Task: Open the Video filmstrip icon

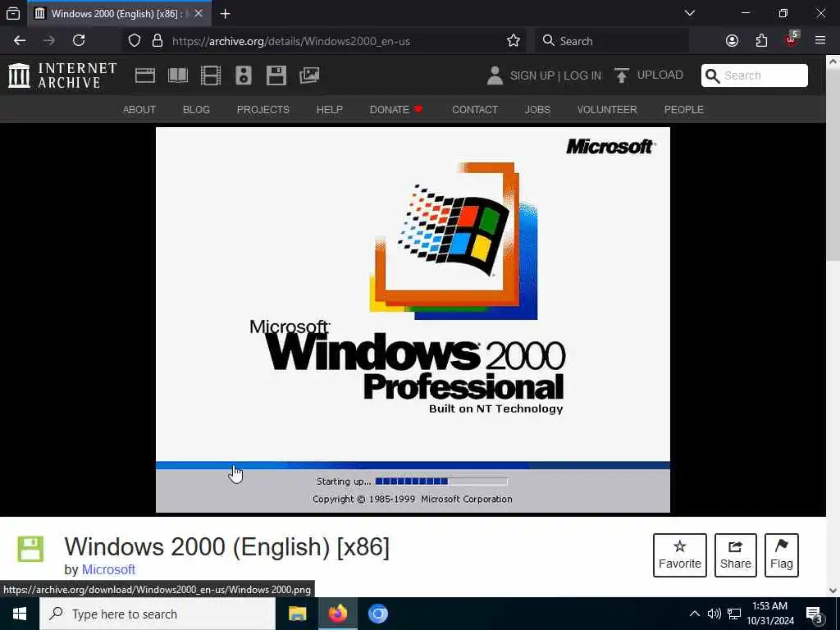Action: pos(211,75)
